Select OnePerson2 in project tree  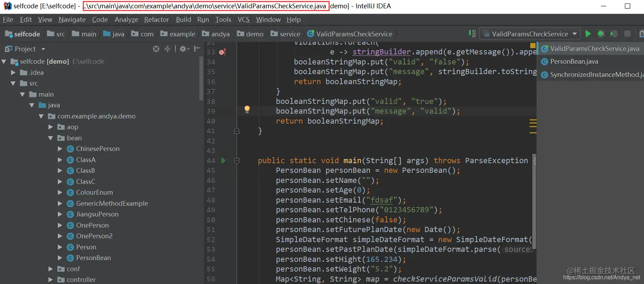(x=94, y=236)
